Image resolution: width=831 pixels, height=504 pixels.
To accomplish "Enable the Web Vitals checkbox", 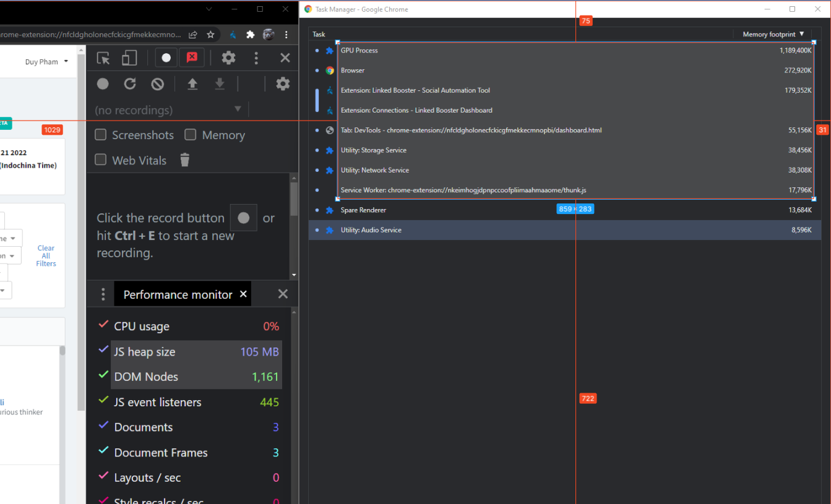I will point(100,160).
